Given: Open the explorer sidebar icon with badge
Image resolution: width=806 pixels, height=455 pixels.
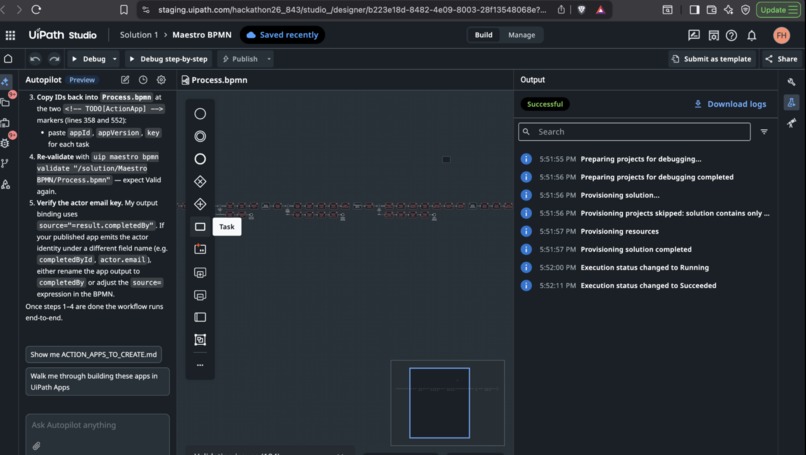Looking at the screenshot, I should tap(6, 101).
